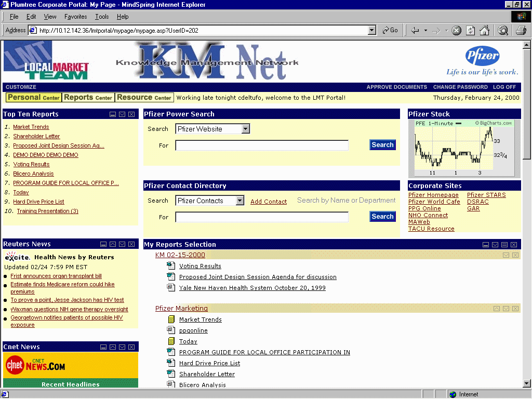The height and width of the screenshot is (399, 532).
Task: Open the Pfizer Website search scope dropdown
Action: pyautogui.click(x=246, y=129)
